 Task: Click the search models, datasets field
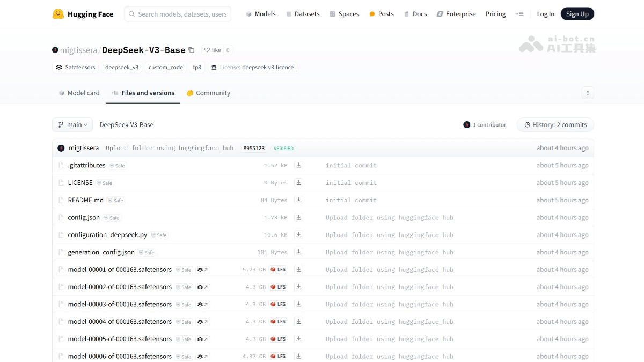coord(177,13)
